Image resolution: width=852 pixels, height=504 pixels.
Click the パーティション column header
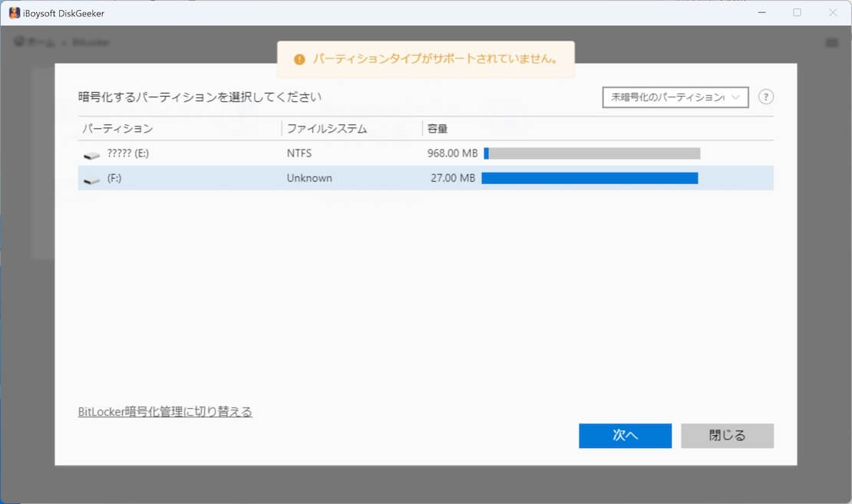tap(117, 129)
